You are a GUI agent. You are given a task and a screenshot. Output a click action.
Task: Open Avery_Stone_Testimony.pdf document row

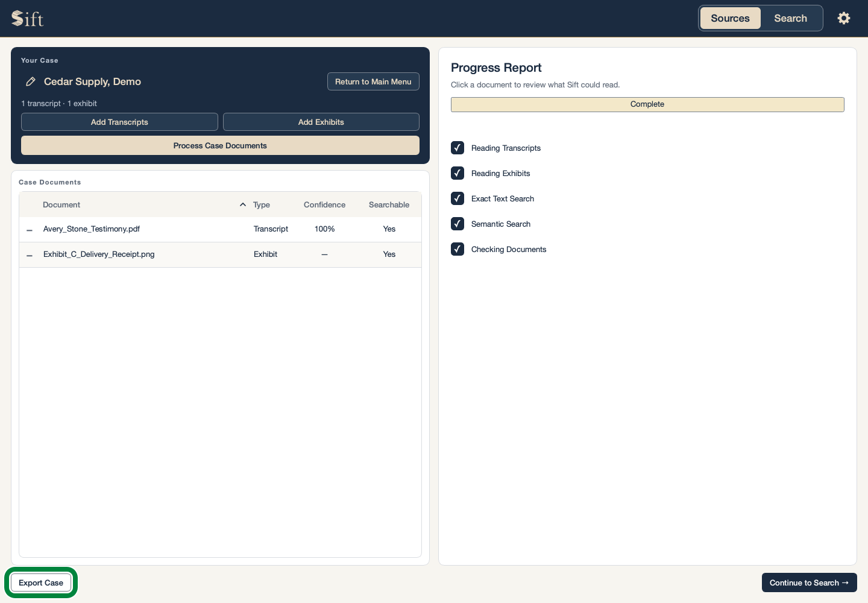click(x=220, y=229)
